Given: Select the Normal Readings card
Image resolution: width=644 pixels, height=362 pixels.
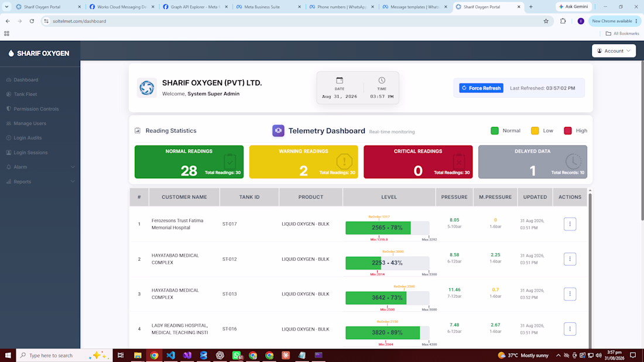Looking at the screenshot, I should pos(189,162).
